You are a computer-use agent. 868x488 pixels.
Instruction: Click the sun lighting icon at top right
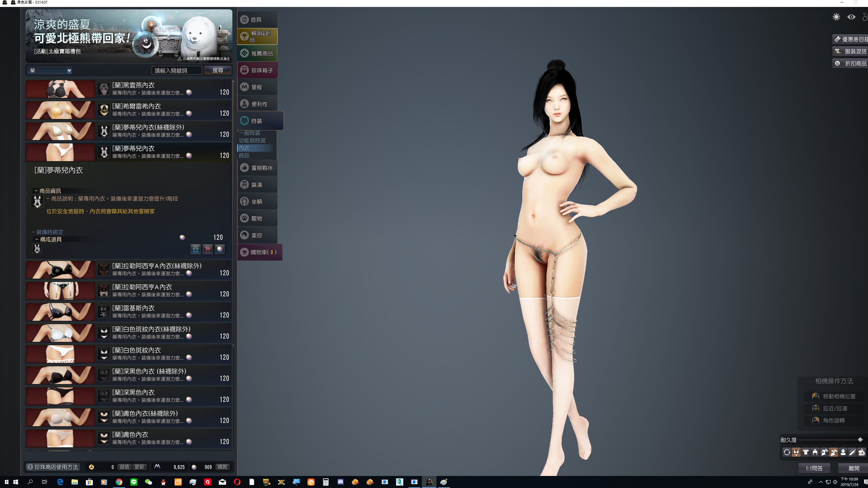[836, 17]
